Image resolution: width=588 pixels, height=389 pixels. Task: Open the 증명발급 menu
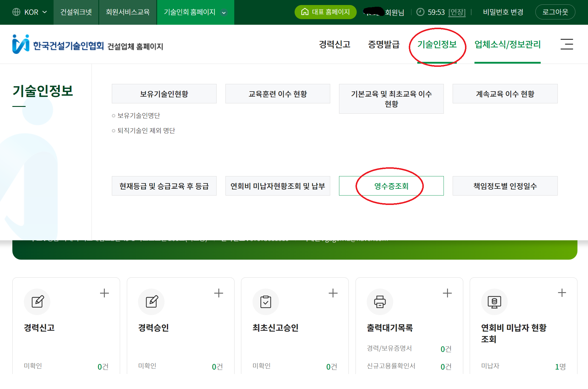click(384, 44)
